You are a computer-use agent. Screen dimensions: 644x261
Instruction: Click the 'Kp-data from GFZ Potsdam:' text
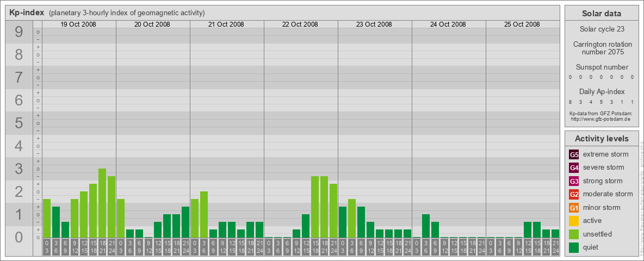(x=601, y=114)
